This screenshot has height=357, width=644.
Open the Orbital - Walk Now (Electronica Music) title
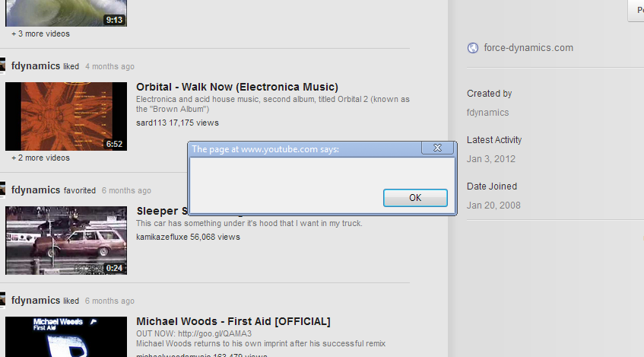click(236, 87)
